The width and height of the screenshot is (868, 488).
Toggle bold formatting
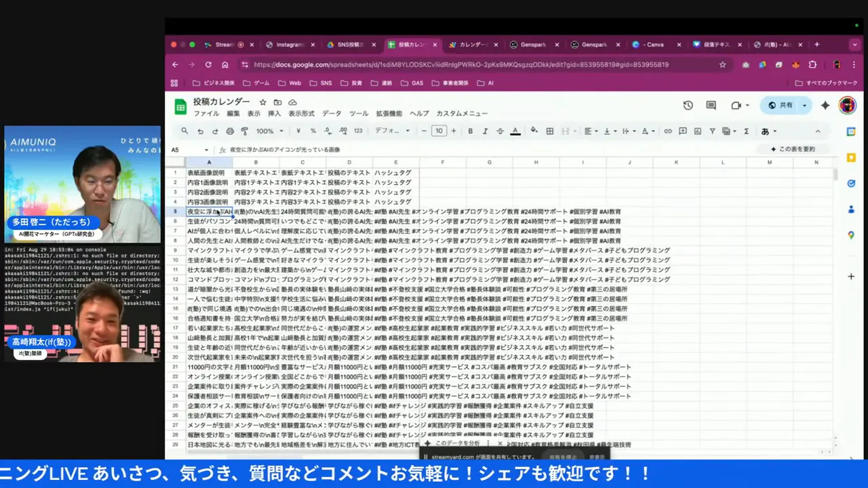coord(470,131)
